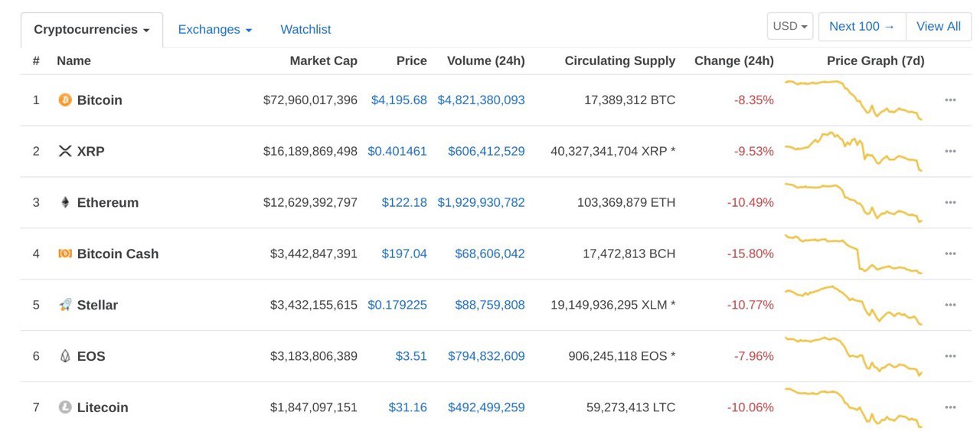The width and height of the screenshot is (980, 432).
Task: Sort by the Change (24h) column header
Action: [x=733, y=61]
